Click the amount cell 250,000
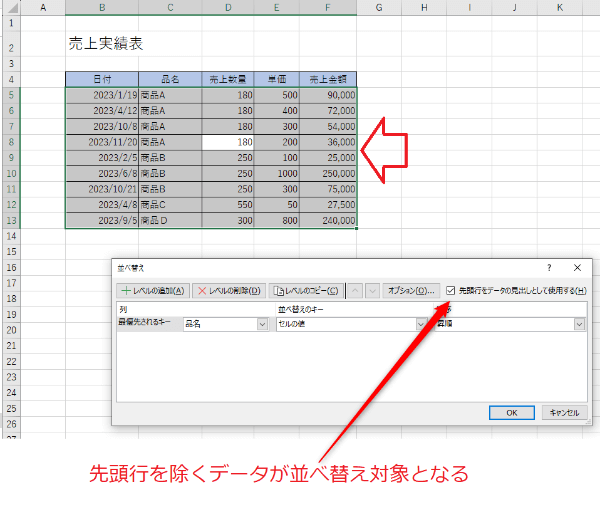This screenshot has height=507, width=600. [328, 173]
